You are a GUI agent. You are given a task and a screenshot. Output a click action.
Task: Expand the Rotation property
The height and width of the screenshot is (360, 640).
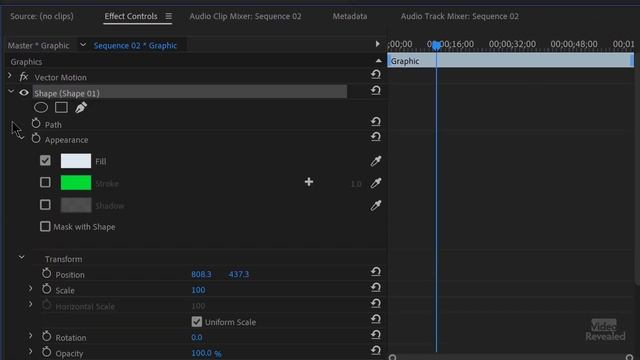(x=30, y=336)
